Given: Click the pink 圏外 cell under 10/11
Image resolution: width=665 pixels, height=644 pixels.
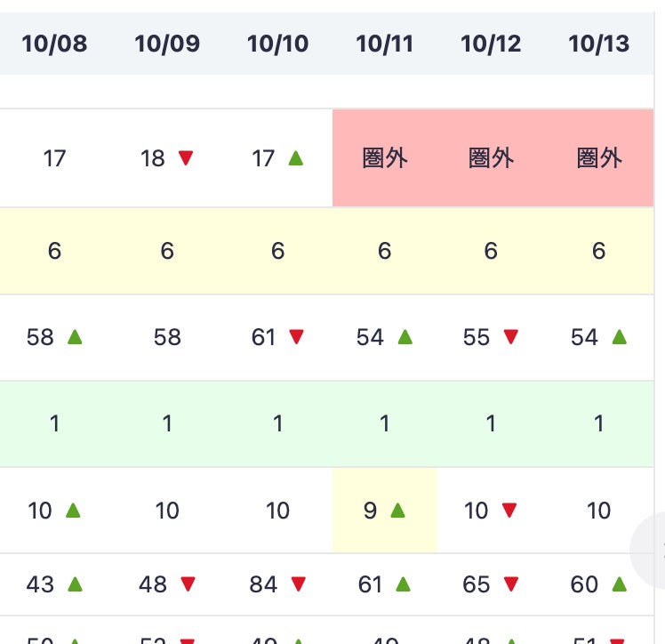Looking at the screenshot, I should click(384, 158).
